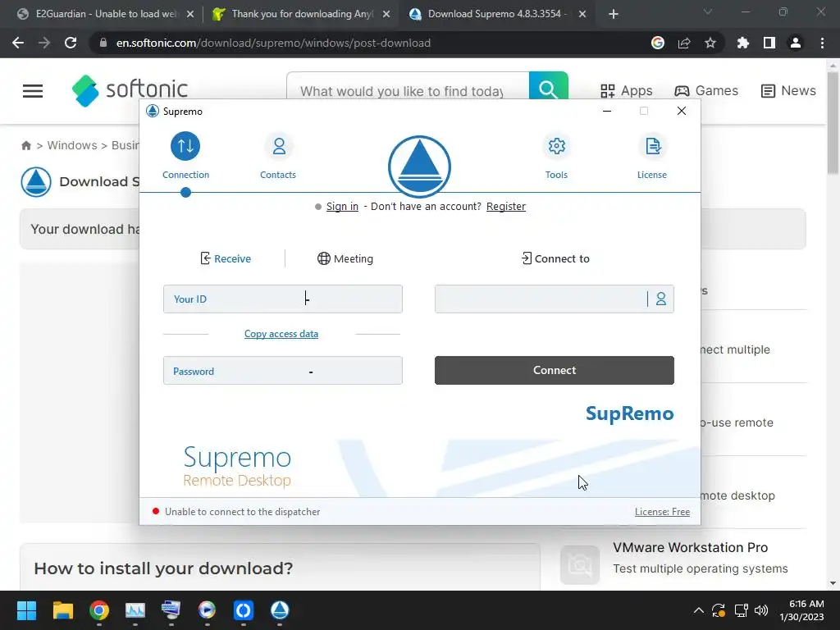Open Softonic hamburger menu
This screenshot has width=840, height=630.
(x=33, y=91)
